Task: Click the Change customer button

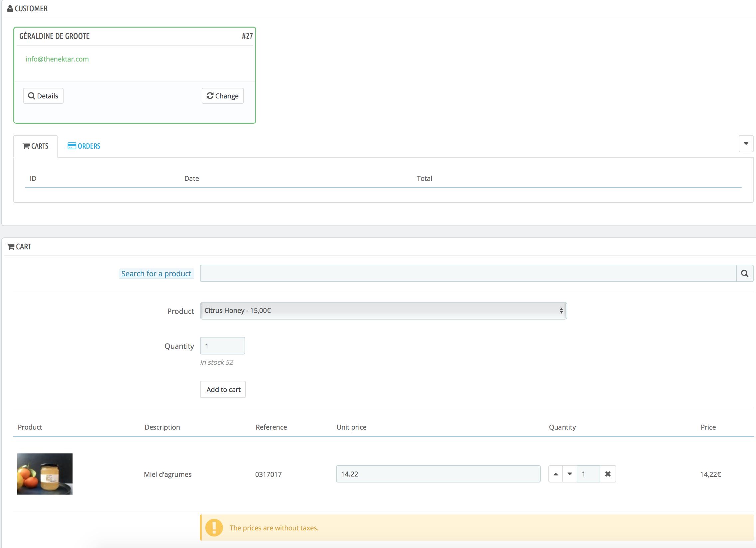Action: click(x=222, y=96)
